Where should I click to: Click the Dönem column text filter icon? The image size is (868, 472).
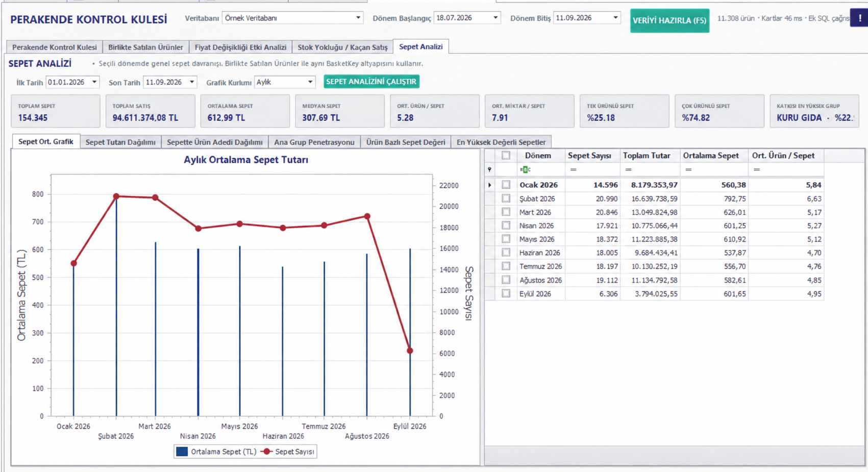point(525,169)
